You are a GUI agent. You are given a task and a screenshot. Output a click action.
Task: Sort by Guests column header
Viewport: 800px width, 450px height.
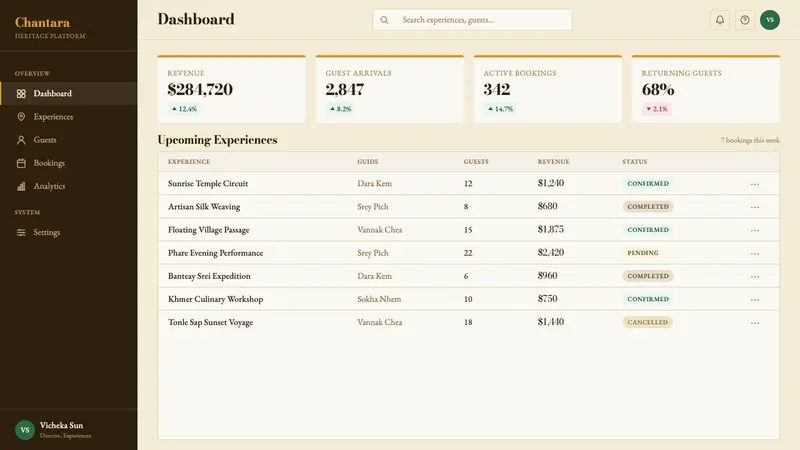pos(476,161)
